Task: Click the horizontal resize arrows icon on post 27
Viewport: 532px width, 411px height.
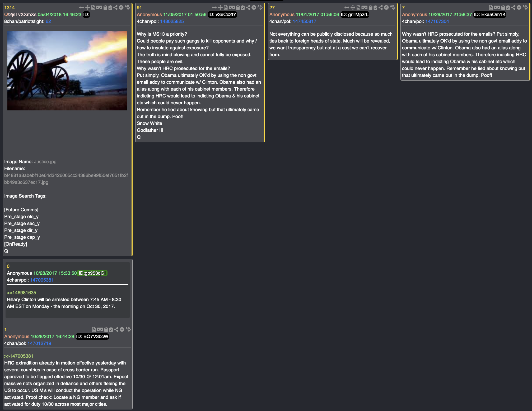Action: click(x=347, y=8)
